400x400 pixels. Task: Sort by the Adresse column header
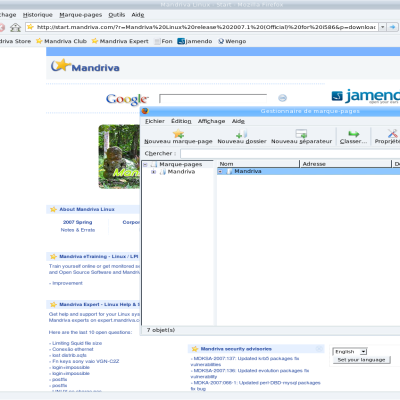click(346, 164)
